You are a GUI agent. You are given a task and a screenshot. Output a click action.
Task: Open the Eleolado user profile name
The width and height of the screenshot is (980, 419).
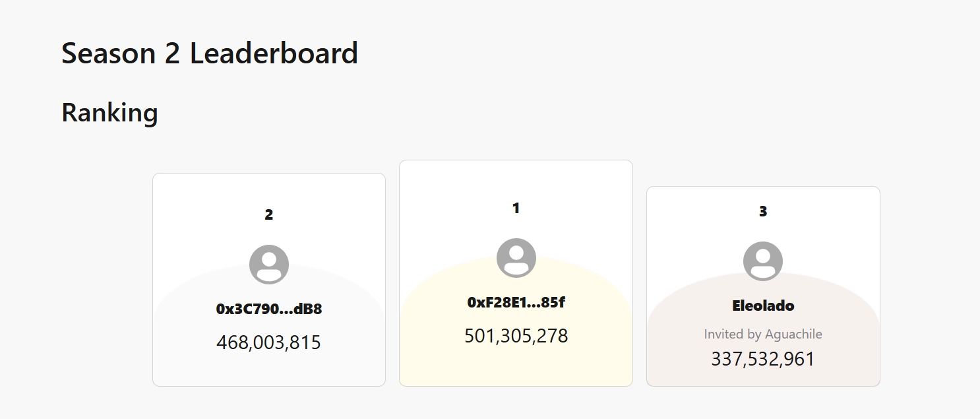coord(763,306)
